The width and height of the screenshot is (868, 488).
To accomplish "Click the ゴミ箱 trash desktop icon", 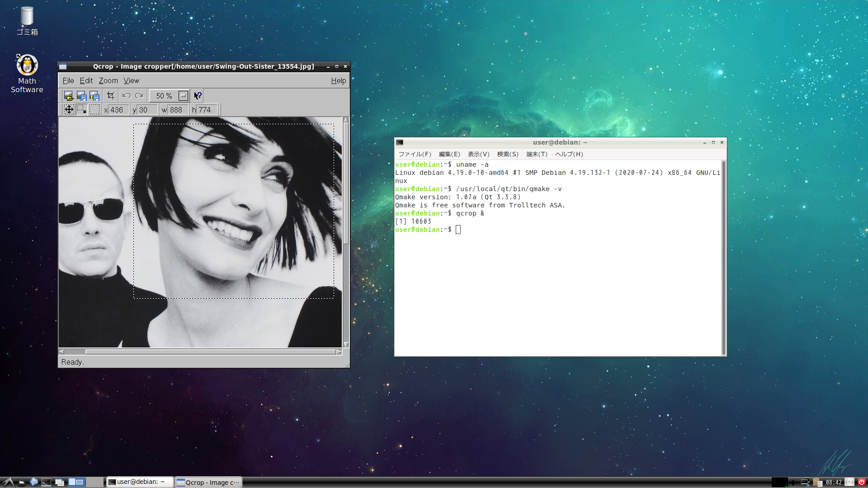I will [27, 21].
